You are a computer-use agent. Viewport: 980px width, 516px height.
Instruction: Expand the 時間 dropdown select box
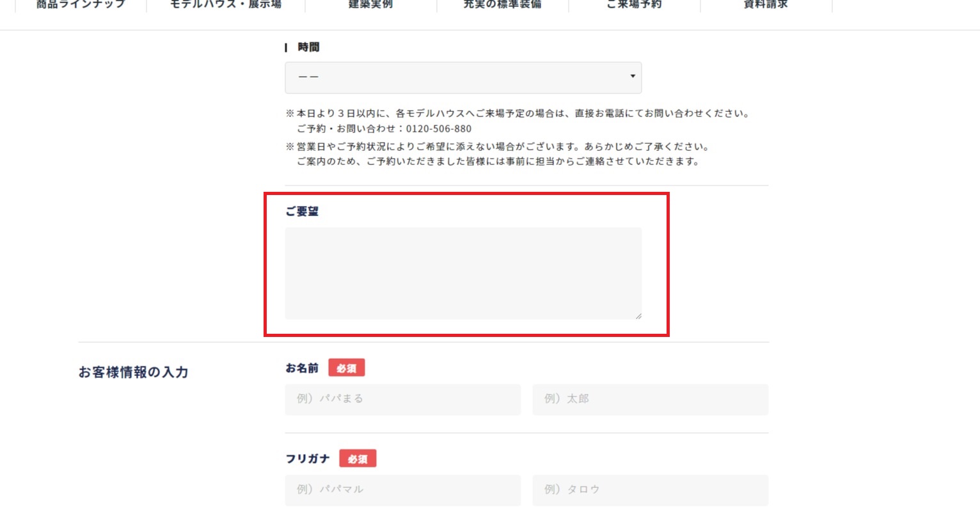pyautogui.click(x=462, y=77)
